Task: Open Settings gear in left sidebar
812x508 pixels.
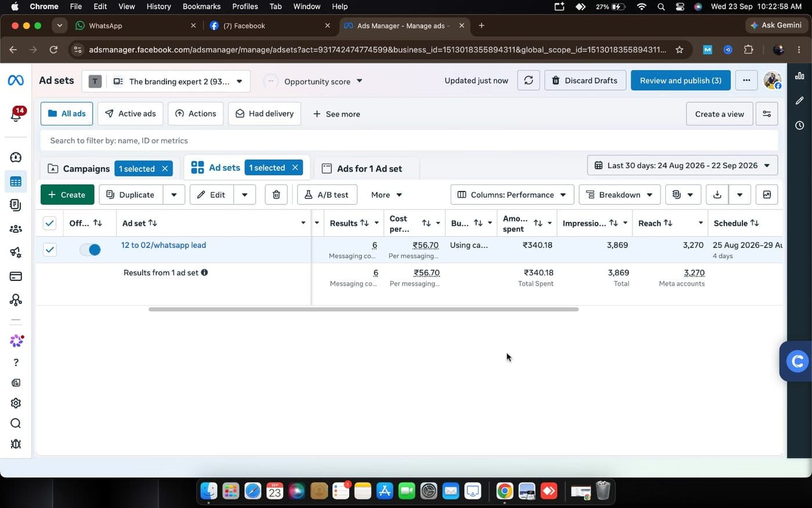Action: pos(16,403)
